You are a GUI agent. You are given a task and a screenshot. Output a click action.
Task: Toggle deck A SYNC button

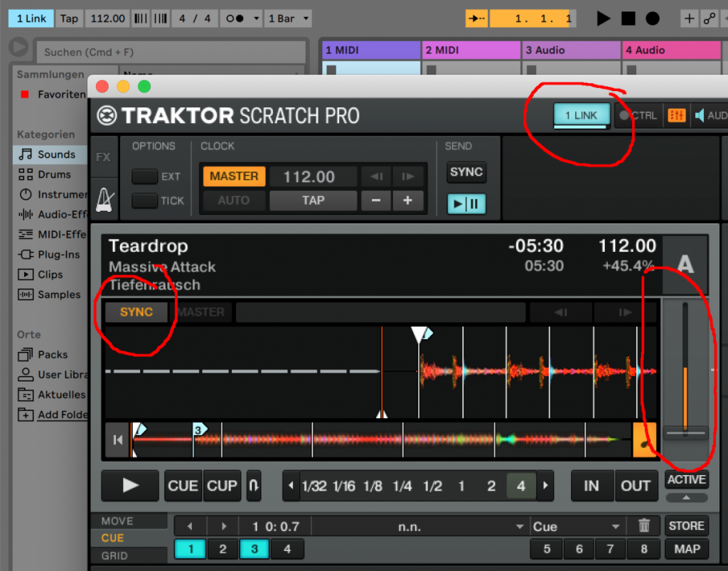[x=136, y=312]
